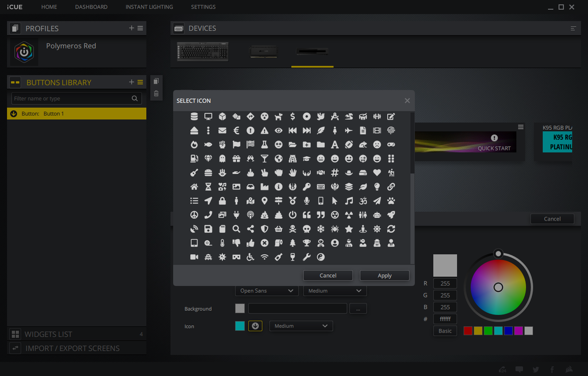Add a new button to Buttons Library
588x376 pixels.
tap(131, 82)
